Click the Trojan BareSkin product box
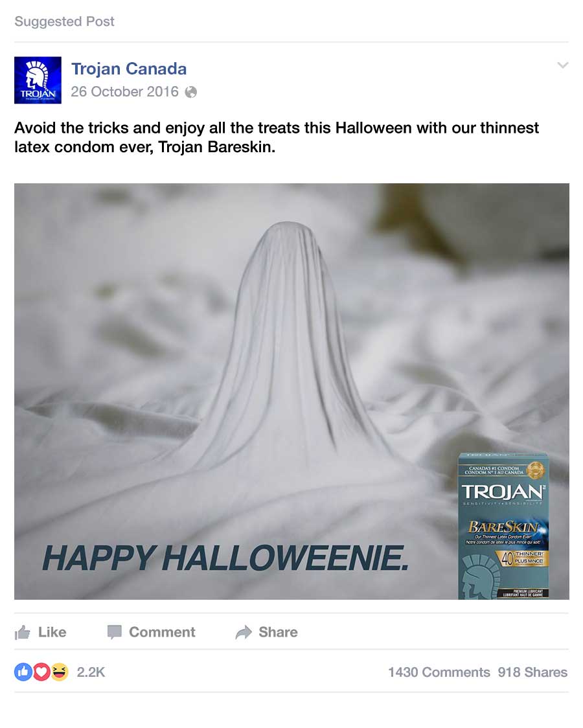583x728 pixels. pos(503,526)
